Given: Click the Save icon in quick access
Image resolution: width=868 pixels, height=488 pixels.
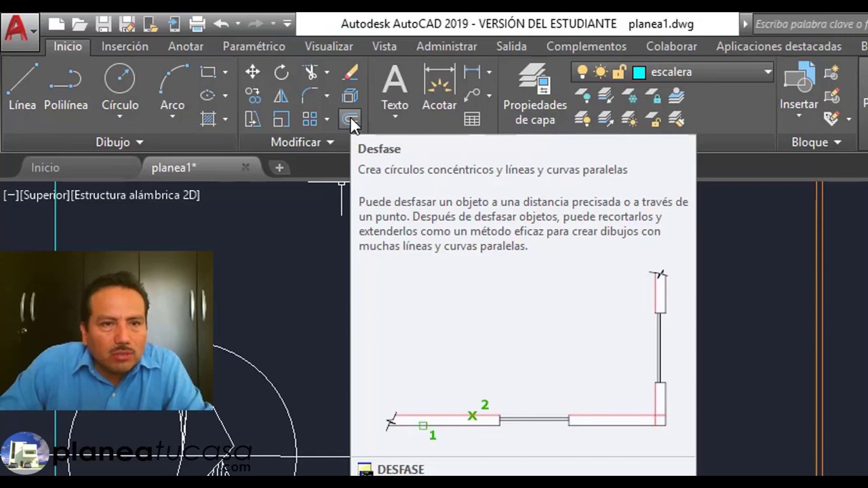Looking at the screenshot, I should point(103,24).
